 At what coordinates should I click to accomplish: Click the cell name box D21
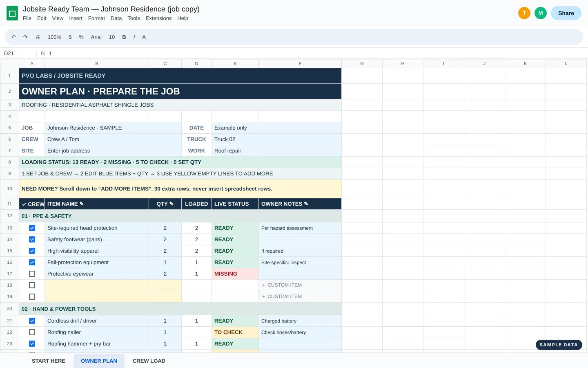[18, 54]
